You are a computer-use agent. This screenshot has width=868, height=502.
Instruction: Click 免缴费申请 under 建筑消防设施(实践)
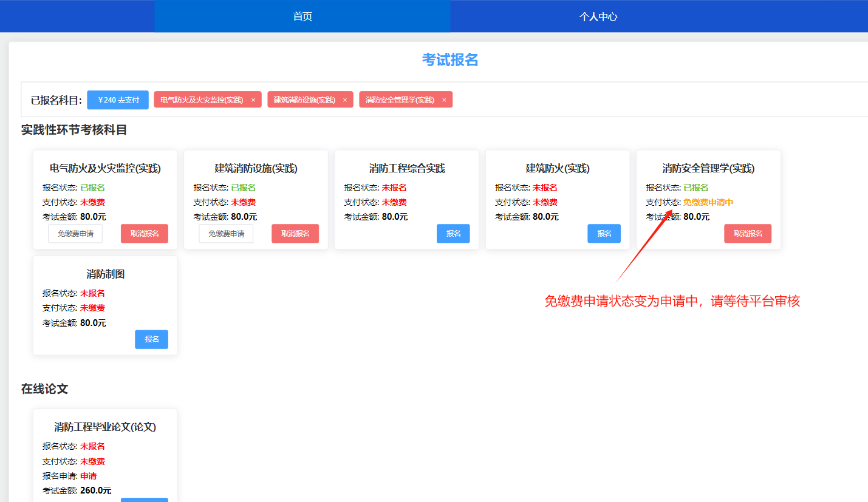[226, 234]
